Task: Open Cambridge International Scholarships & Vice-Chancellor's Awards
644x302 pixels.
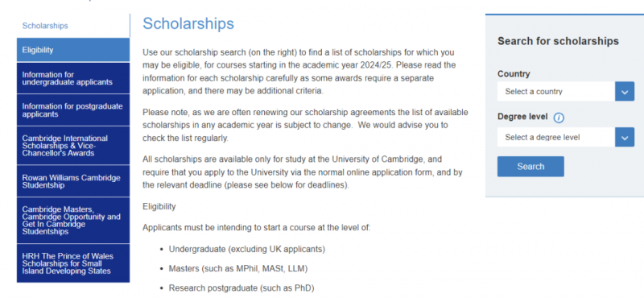Action: [x=73, y=146]
